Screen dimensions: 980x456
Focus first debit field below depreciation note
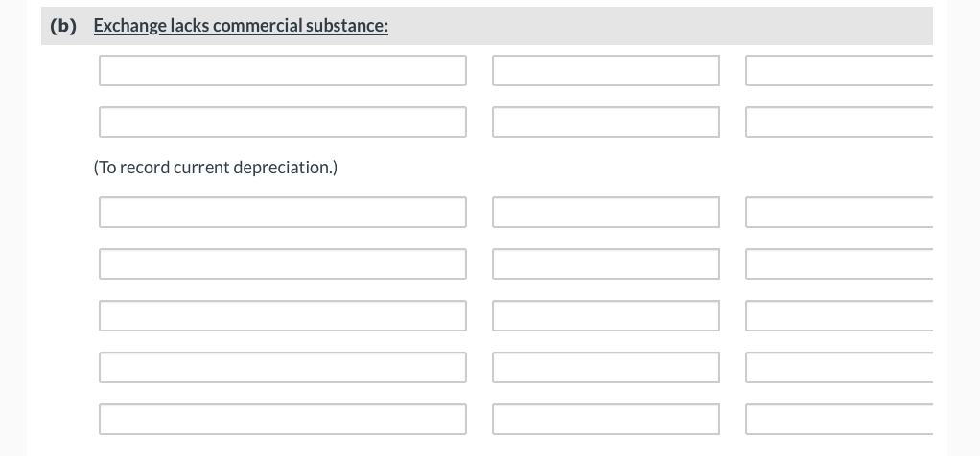(605, 212)
